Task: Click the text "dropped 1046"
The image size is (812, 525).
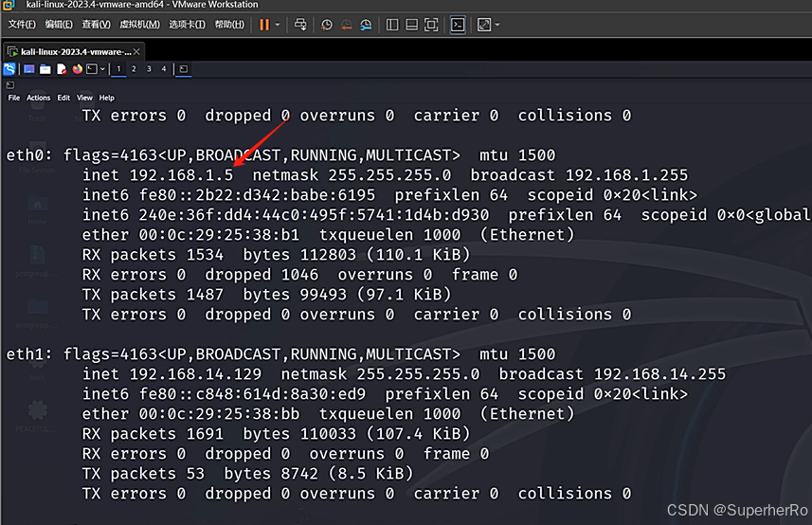Action: pos(262,275)
